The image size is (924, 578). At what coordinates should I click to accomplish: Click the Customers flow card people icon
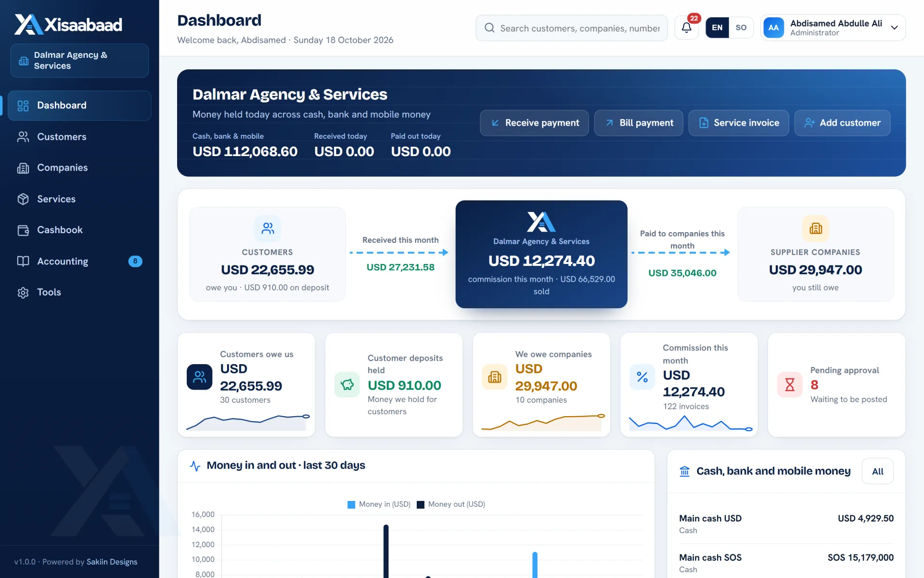tap(268, 228)
